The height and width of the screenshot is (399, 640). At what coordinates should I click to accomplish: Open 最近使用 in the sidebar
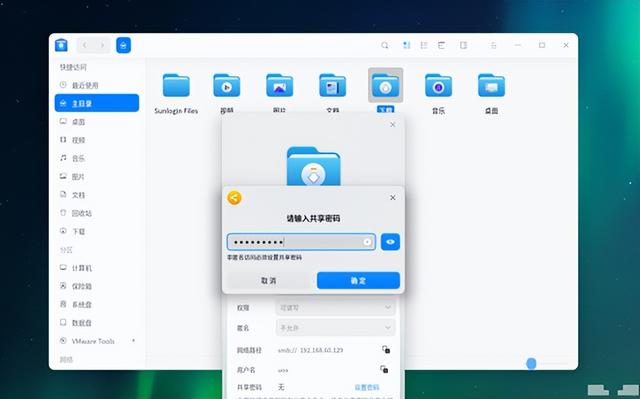[97, 85]
